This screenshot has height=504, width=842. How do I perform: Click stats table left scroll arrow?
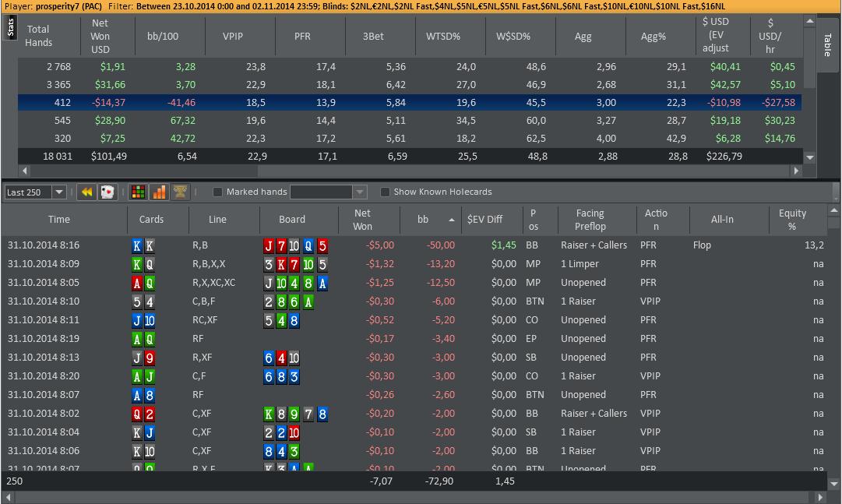click(x=24, y=171)
